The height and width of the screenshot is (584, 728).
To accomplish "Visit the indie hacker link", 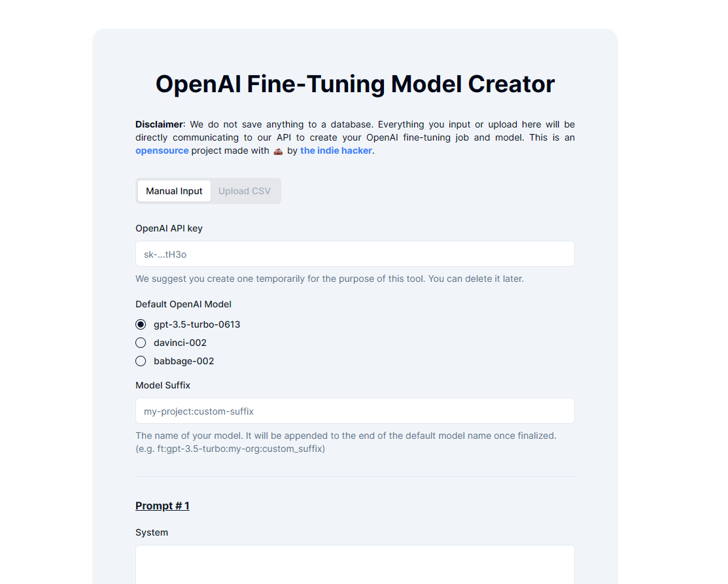I will coord(336,150).
